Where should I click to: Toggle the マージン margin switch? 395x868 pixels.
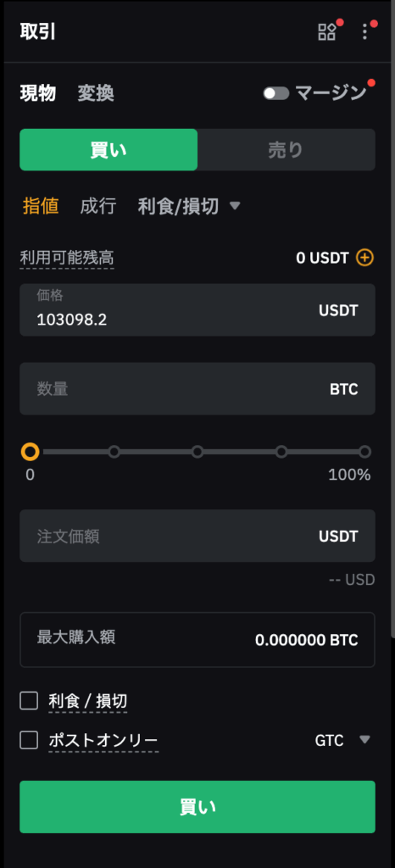276,93
